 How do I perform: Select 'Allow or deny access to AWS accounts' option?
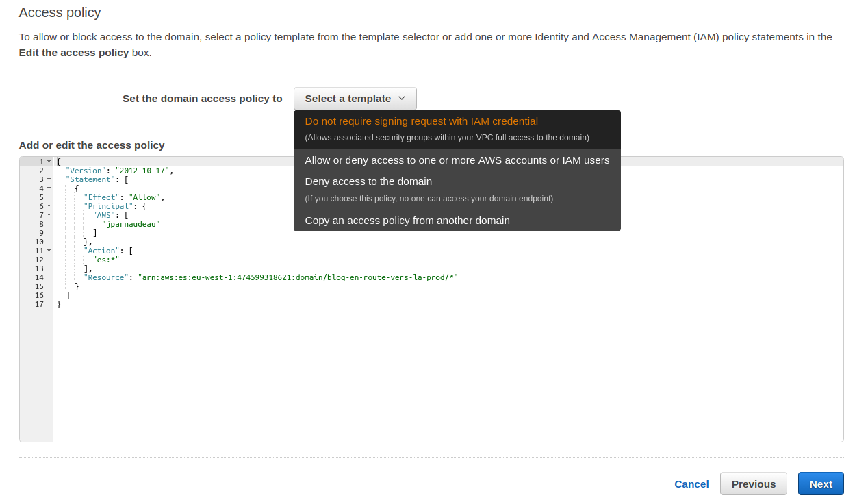tap(457, 160)
